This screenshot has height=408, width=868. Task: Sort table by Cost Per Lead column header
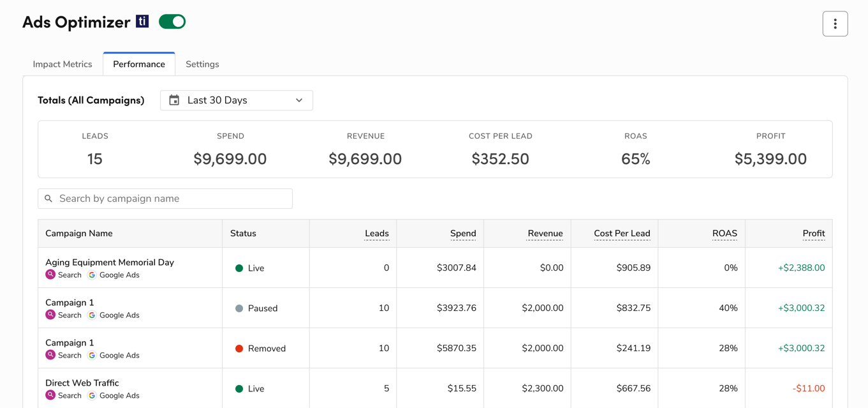coord(622,234)
